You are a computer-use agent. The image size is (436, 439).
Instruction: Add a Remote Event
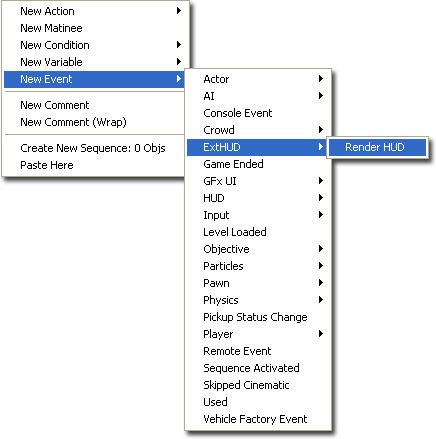[258, 351]
